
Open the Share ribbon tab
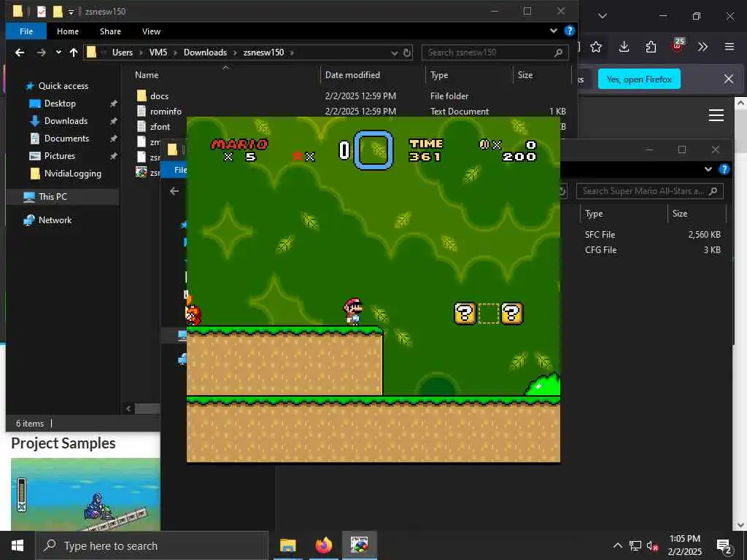pos(111,31)
